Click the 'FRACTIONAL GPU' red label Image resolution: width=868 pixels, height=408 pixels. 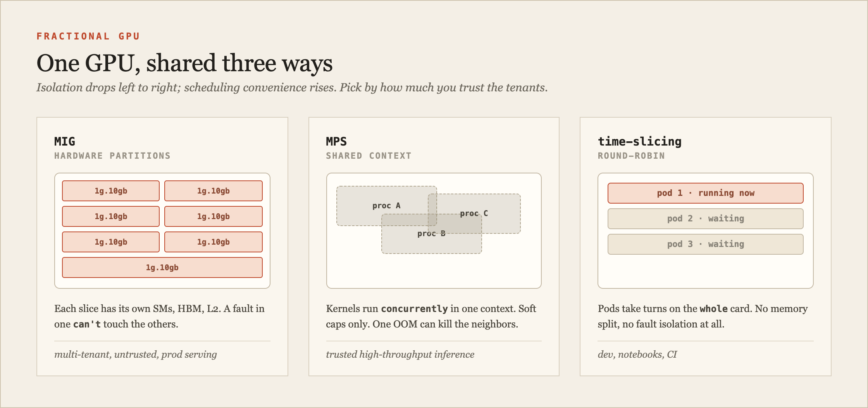pos(88,36)
